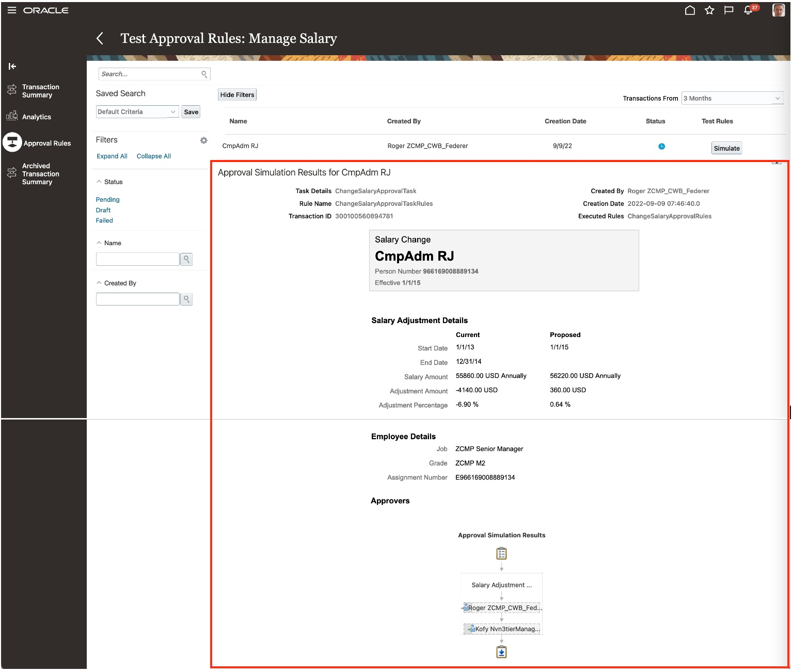This screenshot has height=672, width=792.
Task: Click Kofy Nvn3tierManag approver node icon
Action: [x=471, y=628]
